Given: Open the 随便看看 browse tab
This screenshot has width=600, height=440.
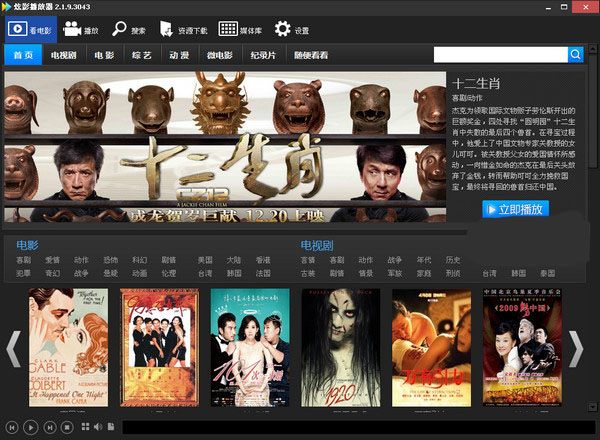Looking at the screenshot, I should [311, 55].
